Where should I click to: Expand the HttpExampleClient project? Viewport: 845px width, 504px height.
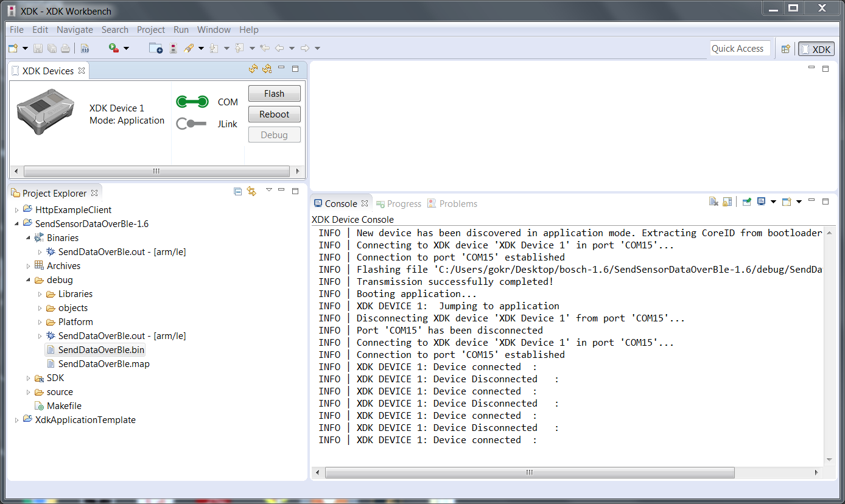click(16, 210)
